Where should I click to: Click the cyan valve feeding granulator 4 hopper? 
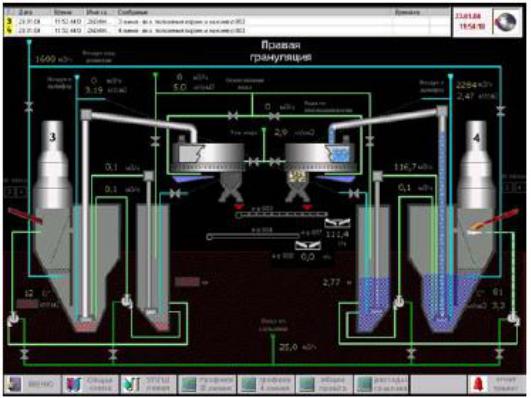pyautogui.click(x=354, y=193)
